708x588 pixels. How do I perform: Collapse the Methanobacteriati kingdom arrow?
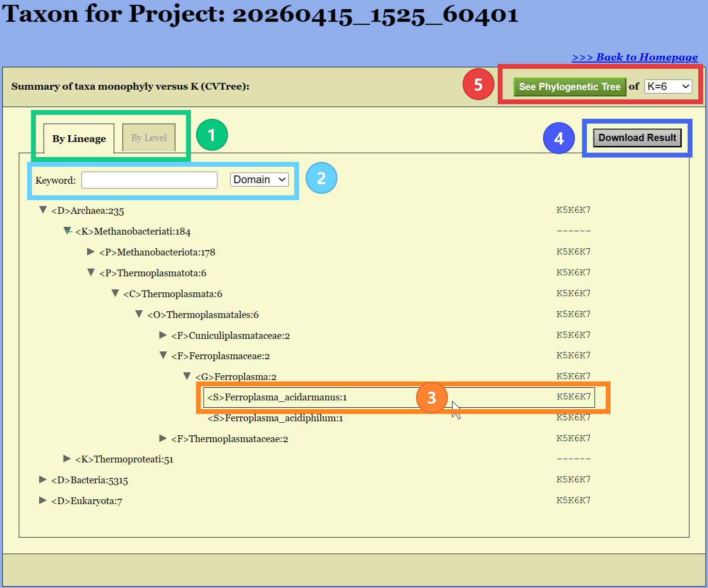coord(67,231)
